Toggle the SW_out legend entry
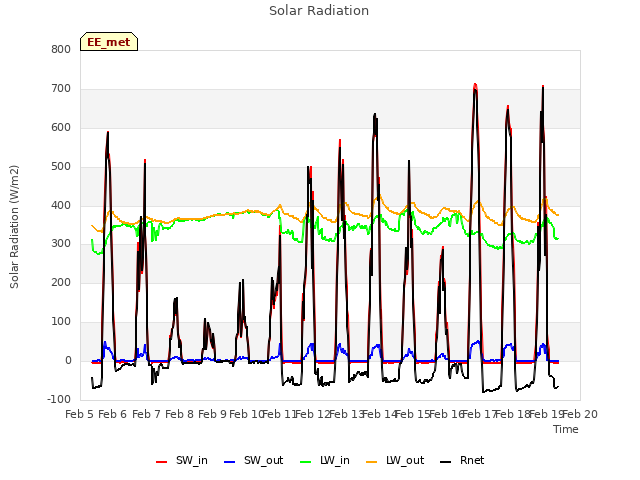Image resolution: width=640 pixels, height=480 pixels. point(254,461)
